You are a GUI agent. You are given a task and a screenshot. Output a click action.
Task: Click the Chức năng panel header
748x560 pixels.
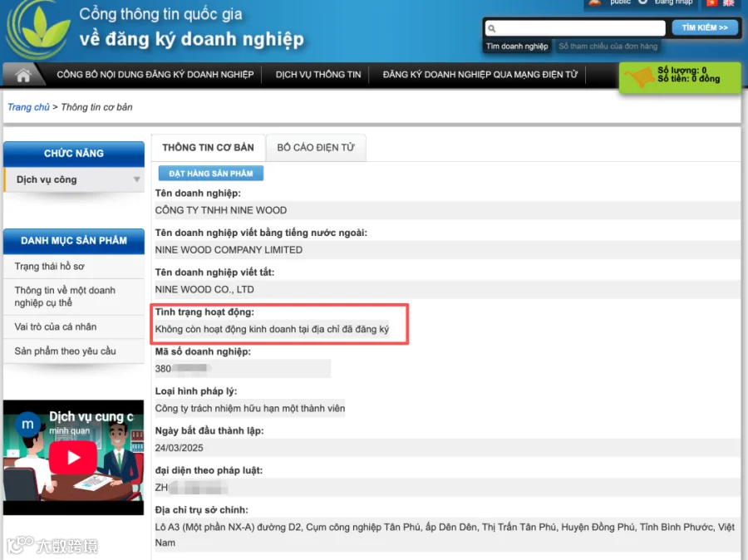click(x=74, y=154)
